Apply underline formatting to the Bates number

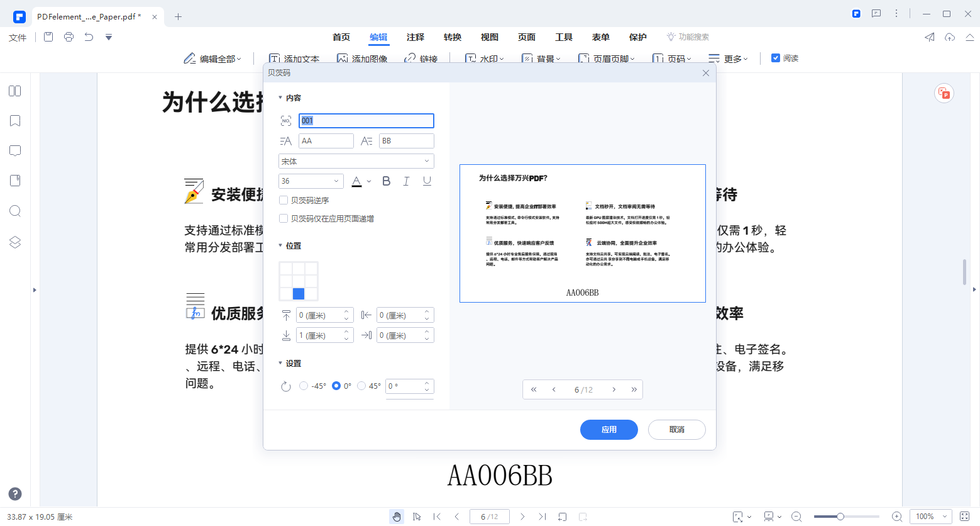(427, 181)
